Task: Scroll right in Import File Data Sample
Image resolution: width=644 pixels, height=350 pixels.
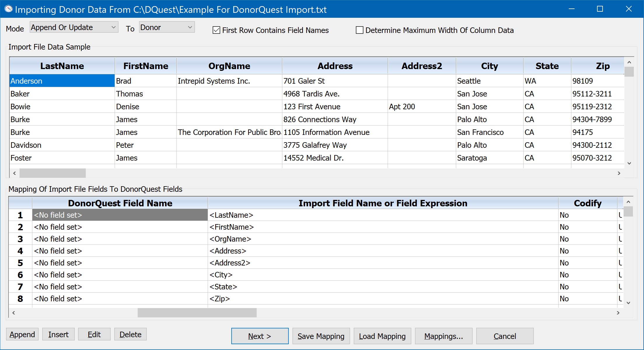Action: click(619, 173)
